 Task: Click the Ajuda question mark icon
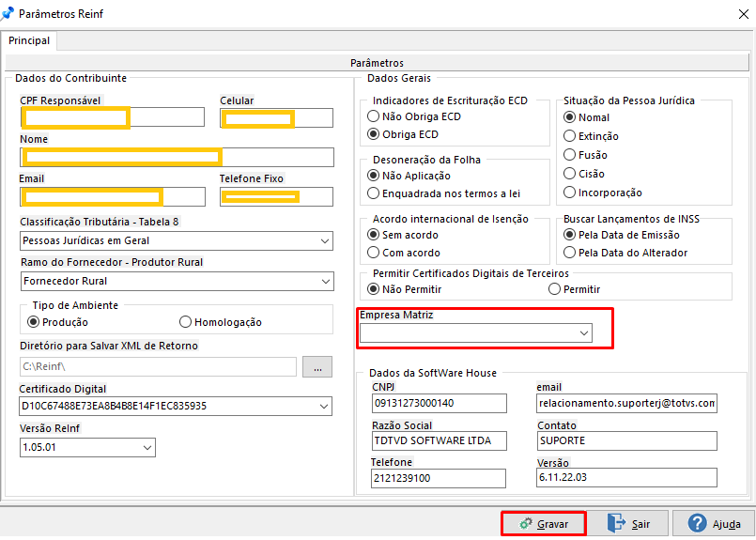pyautogui.click(x=697, y=523)
